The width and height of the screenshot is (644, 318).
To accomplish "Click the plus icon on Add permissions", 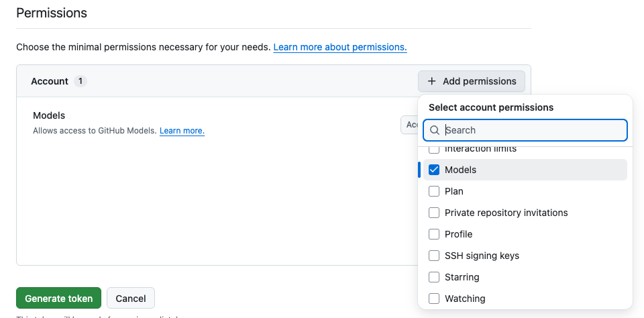I will pyautogui.click(x=432, y=81).
